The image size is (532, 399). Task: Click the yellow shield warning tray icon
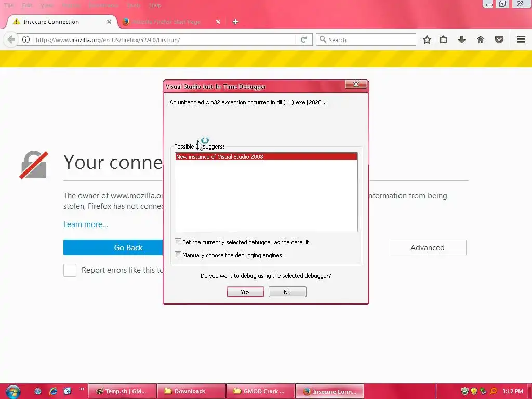coord(474,391)
